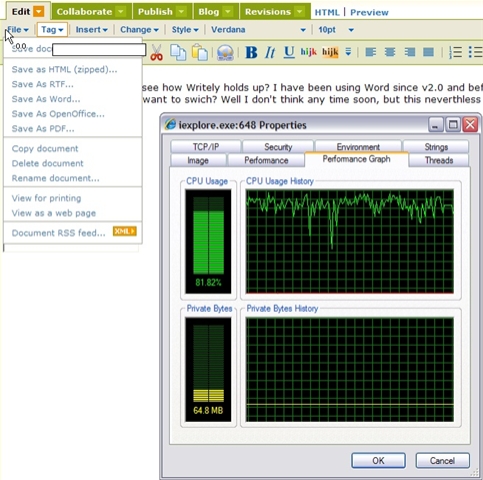The width and height of the screenshot is (483, 480).
Task: Open the Verdana font dropdown
Action: pos(258,30)
